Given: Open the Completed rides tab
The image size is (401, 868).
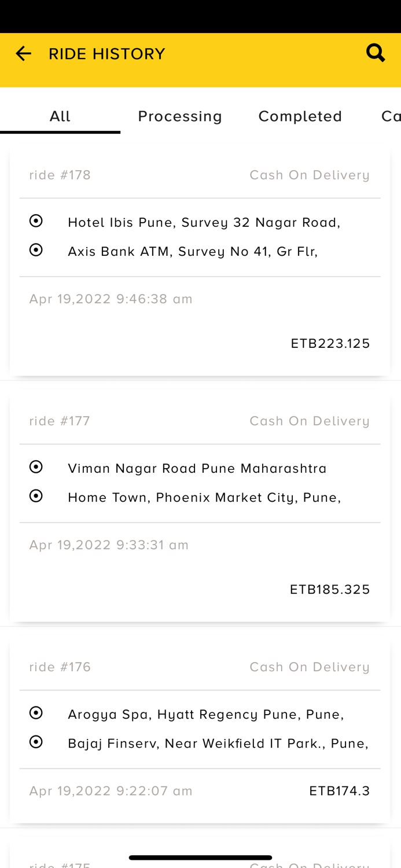Looking at the screenshot, I should 300,116.
